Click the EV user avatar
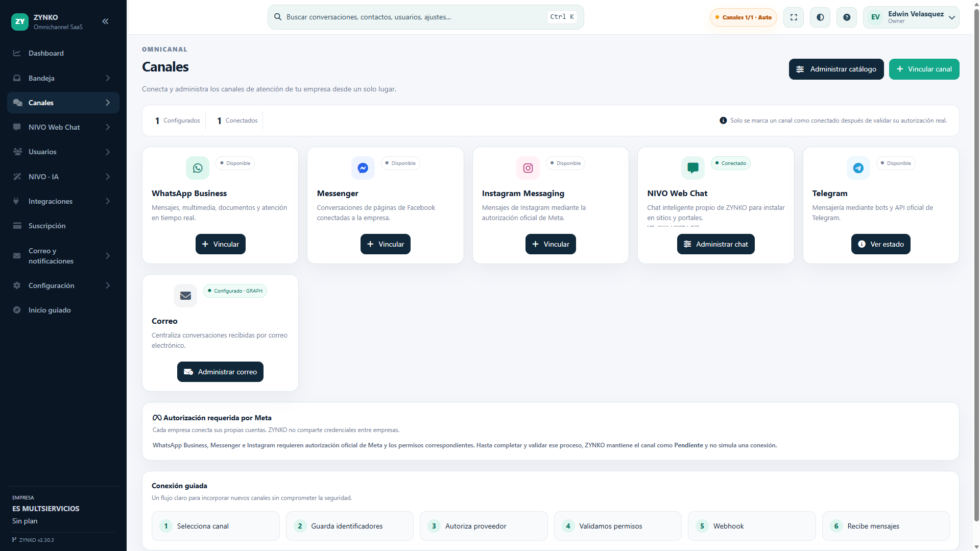980x551 pixels. tap(875, 17)
